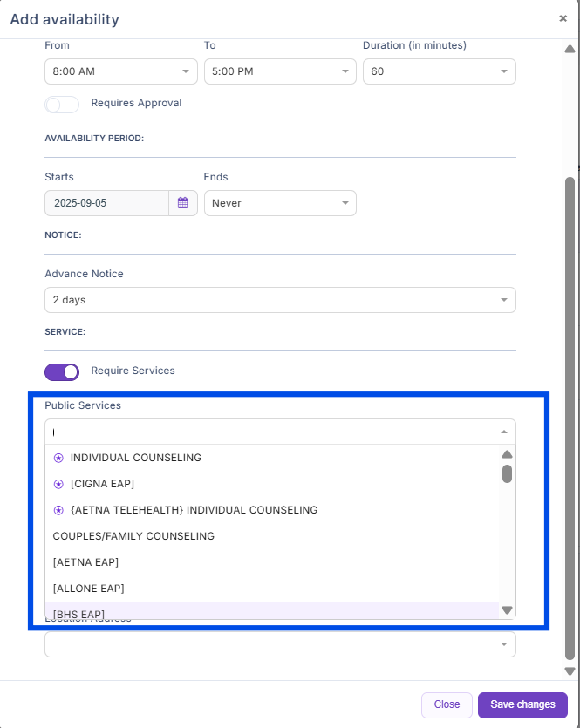The width and height of the screenshot is (580, 728).
Task: Pick [ALLONE EAP] from the services list
Action: pyautogui.click(x=88, y=589)
